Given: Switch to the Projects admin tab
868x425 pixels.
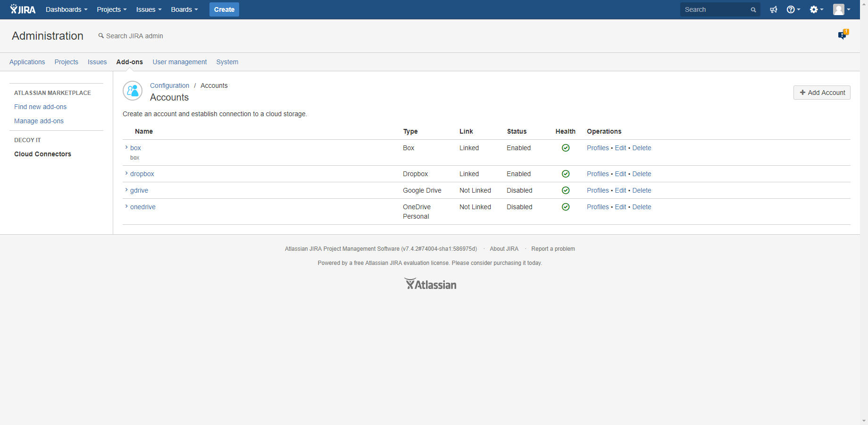Looking at the screenshot, I should (x=67, y=62).
